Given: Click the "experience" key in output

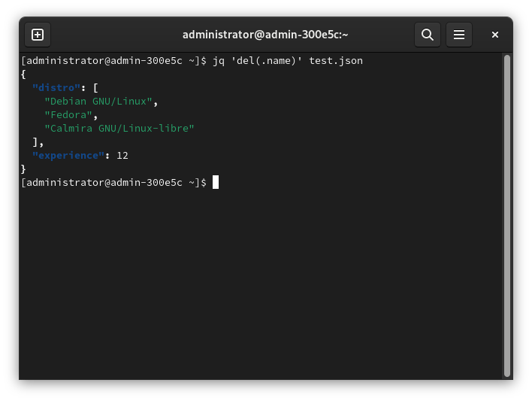Looking at the screenshot, I should pyautogui.click(x=68, y=155).
